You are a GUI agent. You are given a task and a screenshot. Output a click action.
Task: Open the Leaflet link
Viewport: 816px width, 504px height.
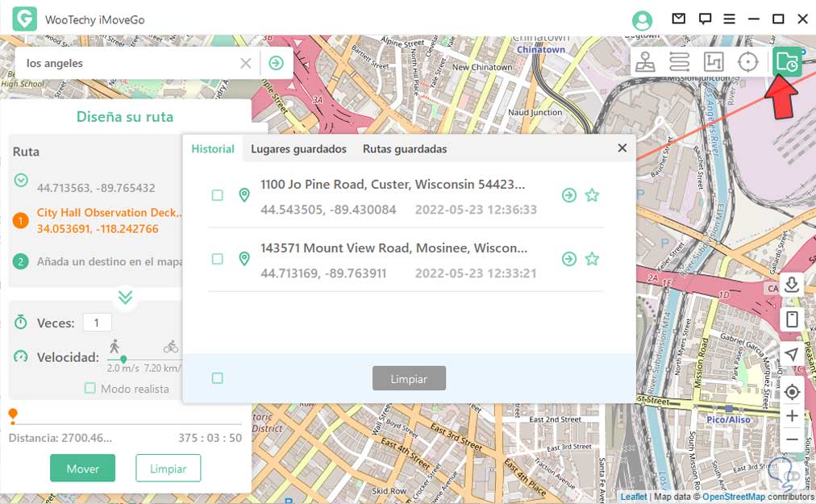click(x=633, y=497)
